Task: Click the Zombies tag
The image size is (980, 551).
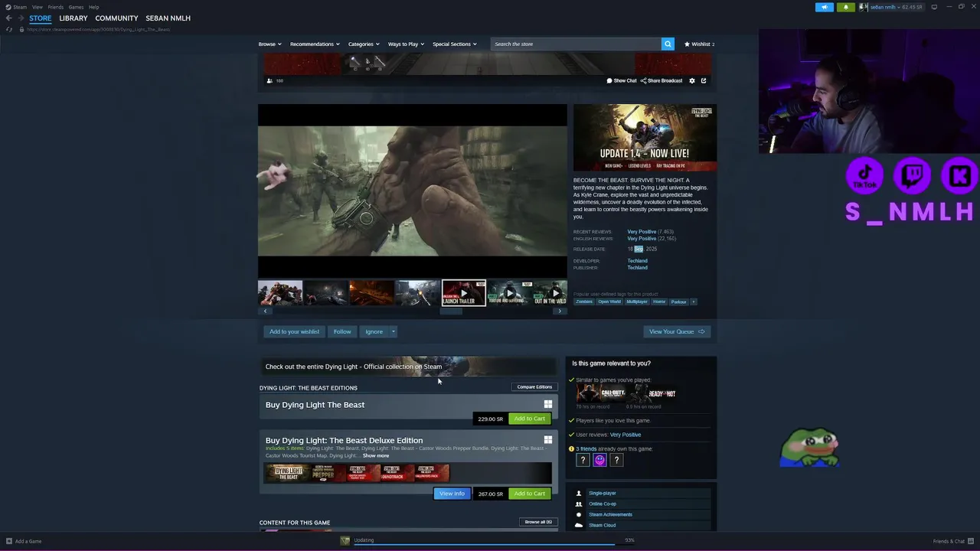Action: click(584, 302)
